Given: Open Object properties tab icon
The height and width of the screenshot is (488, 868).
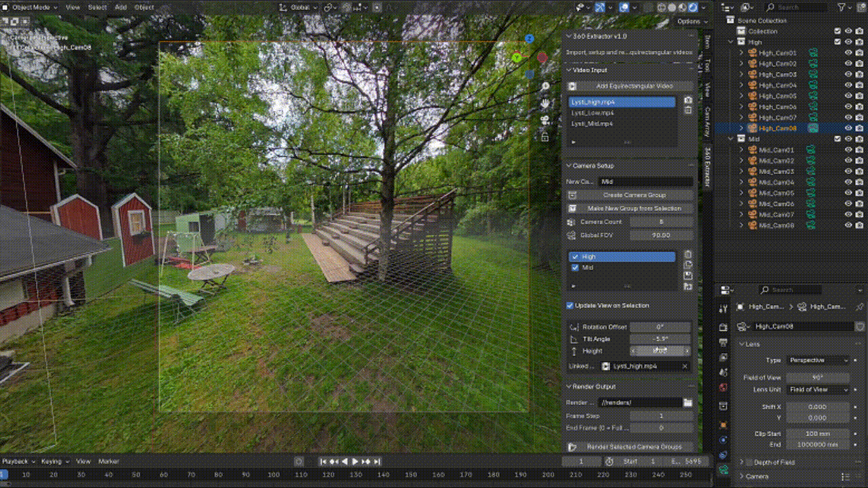Looking at the screenshot, I should point(724,424).
